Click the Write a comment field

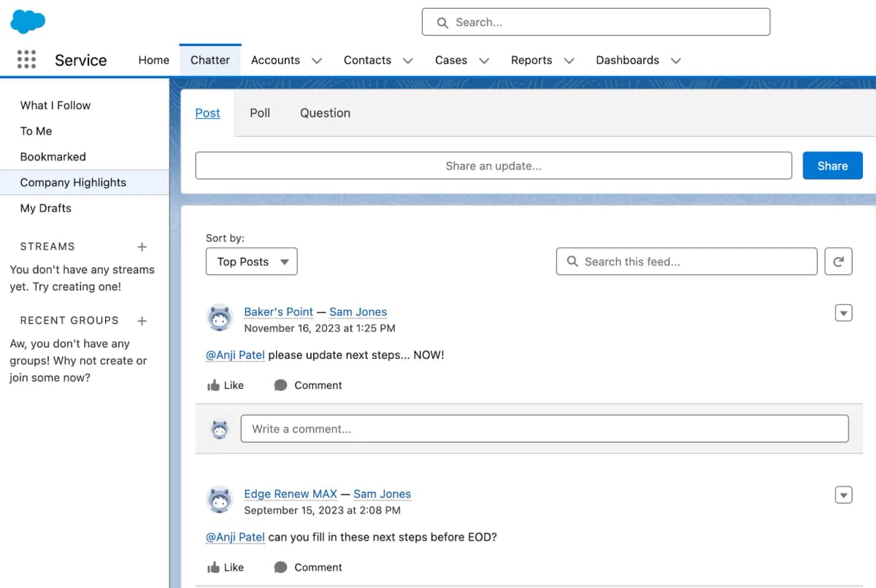point(545,429)
